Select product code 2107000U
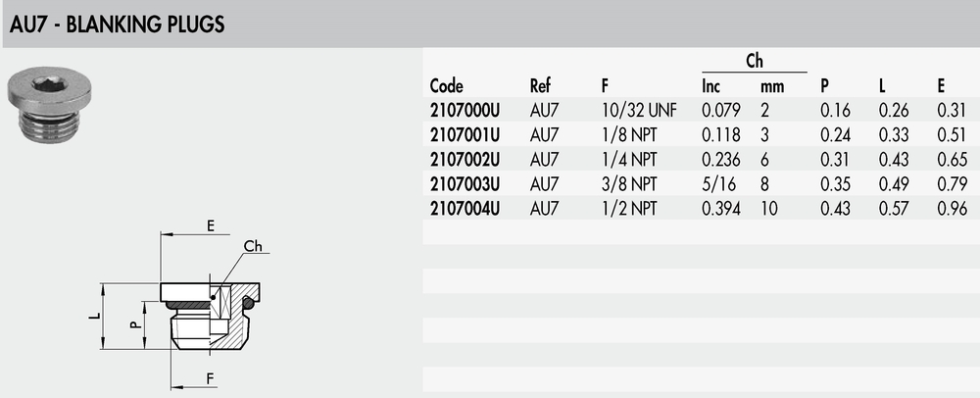Screen dimensions: 980x398 465,111
